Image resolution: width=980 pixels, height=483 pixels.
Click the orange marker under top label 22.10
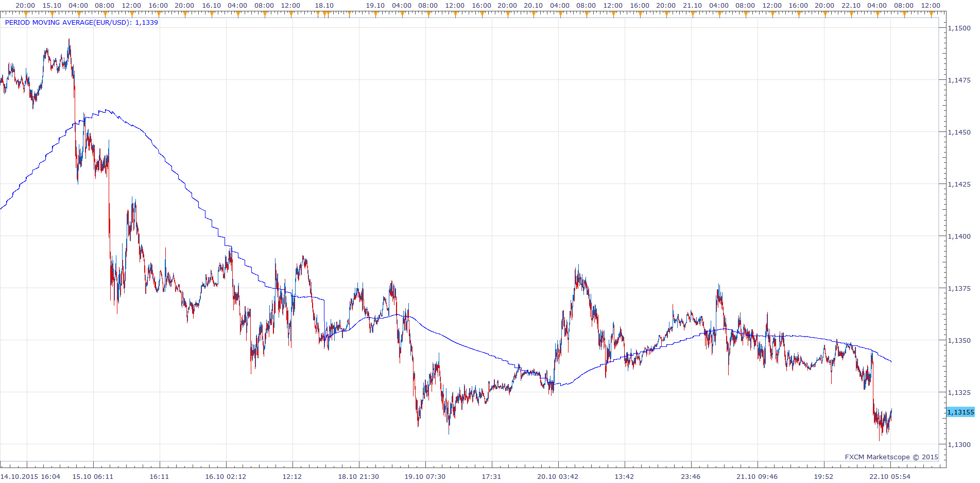click(x=851, y=14)
